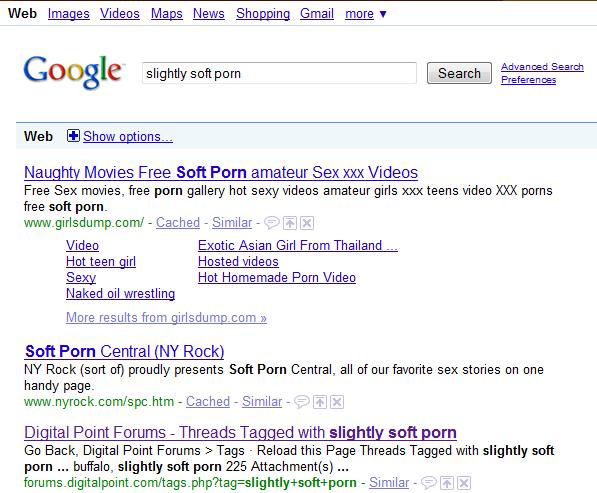Open the Maps tab

tap(167, 14)
